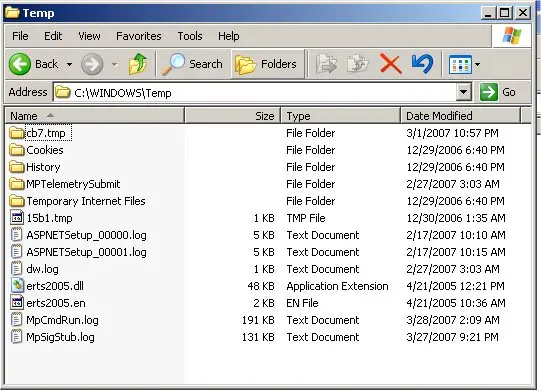Minimize the Temp window
Screen dimensions: 541x391
(488, 13)
